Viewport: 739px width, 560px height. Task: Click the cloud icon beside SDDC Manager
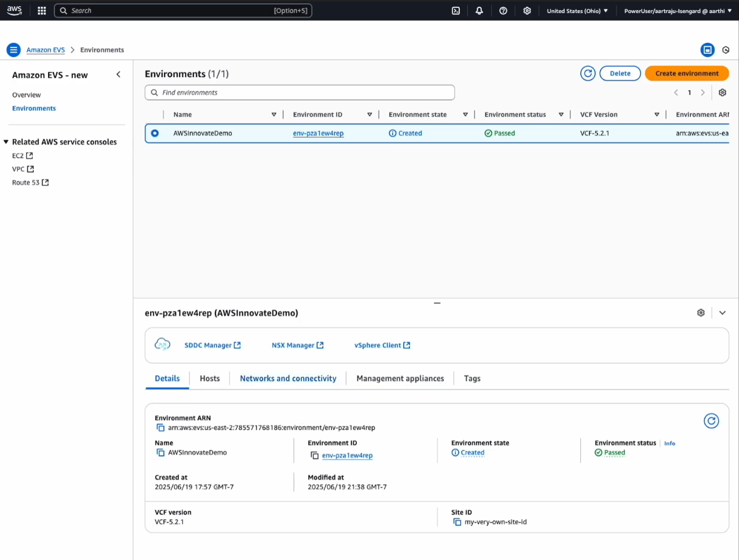click(163, 344)
